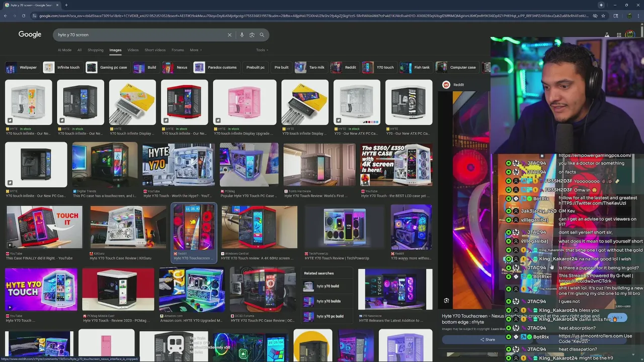Open related search hyte y70 builds
Screen dimensions: 644x362
(x=329, y=301)
